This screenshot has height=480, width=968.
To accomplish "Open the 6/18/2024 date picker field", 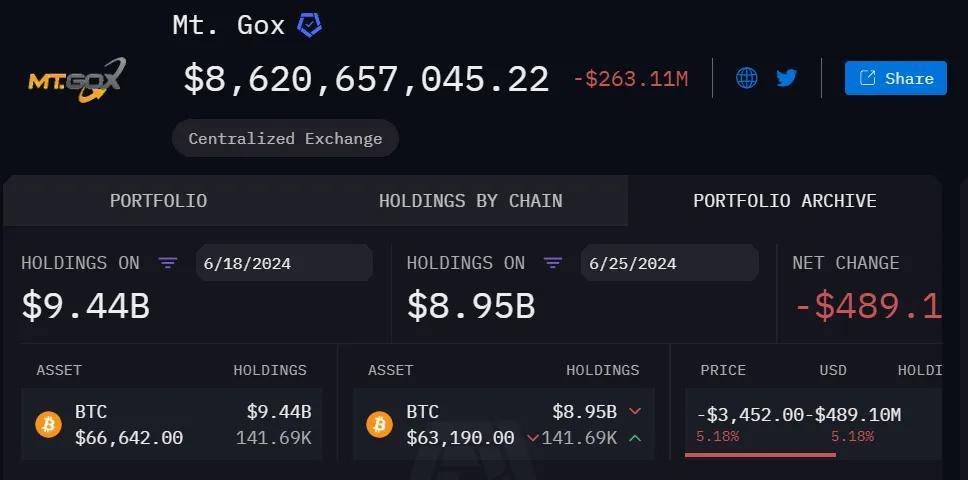I will point(283,264).
